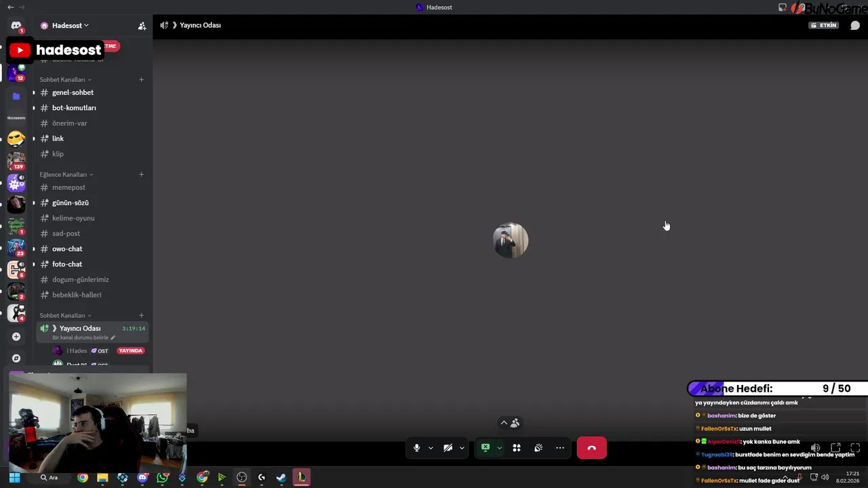
Task: Disconnect with the red hang-up button
Action: (x=591, y=448)
